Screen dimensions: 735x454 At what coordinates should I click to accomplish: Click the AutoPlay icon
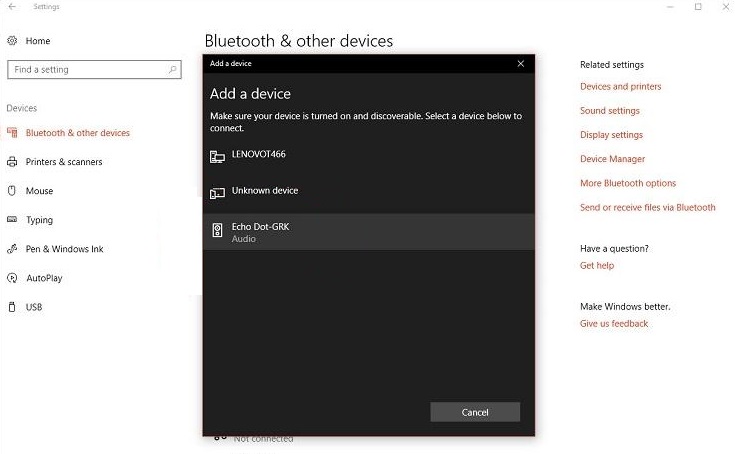12,278
